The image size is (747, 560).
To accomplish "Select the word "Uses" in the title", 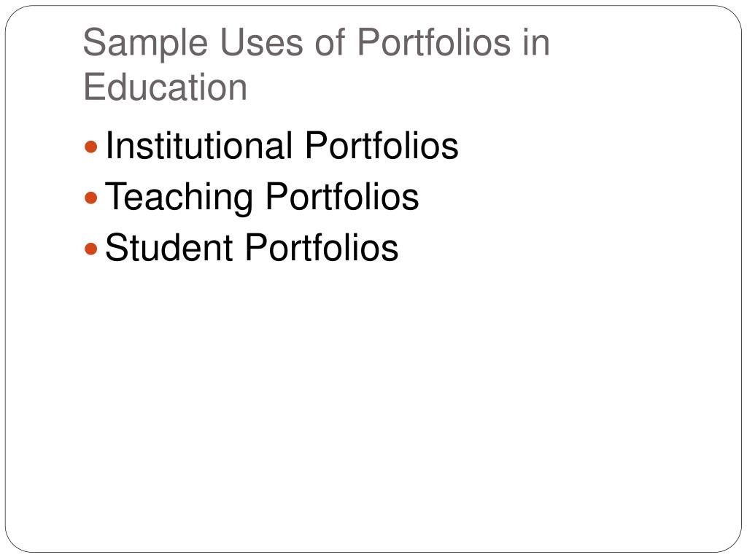I will 261,42.
